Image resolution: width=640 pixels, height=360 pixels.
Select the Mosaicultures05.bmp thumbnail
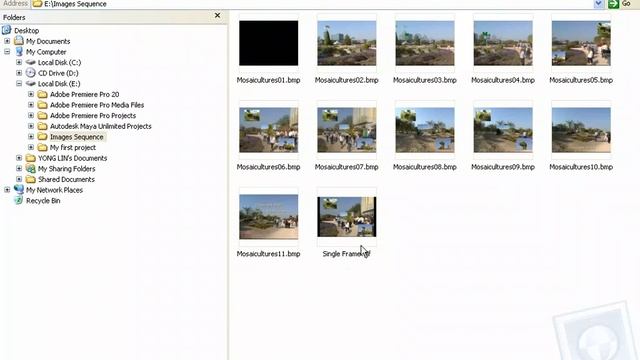point(581,43)
